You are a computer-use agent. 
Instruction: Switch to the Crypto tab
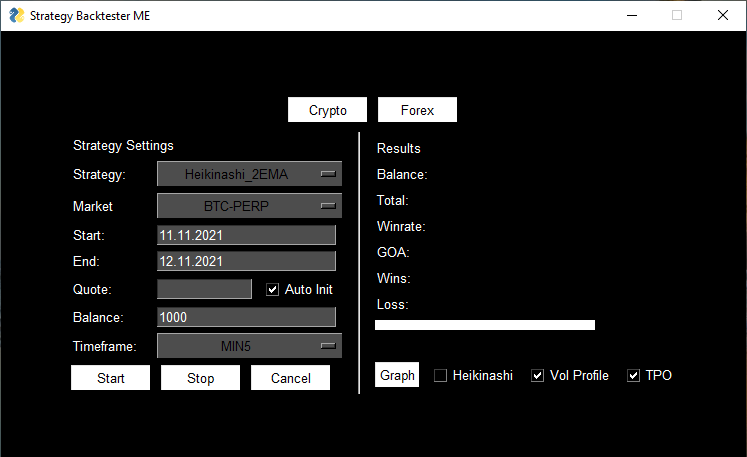click(328, 110)
